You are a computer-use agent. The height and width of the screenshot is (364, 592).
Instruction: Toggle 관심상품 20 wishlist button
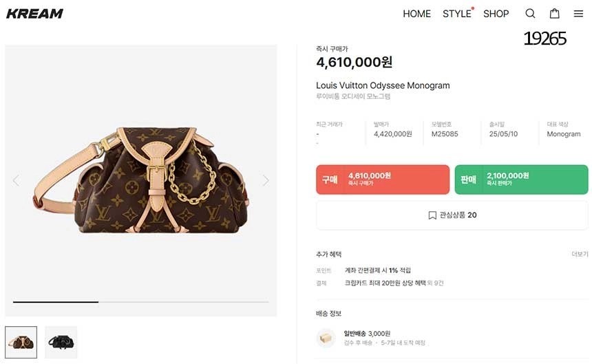pyautogui.click(x=452, y=215)
